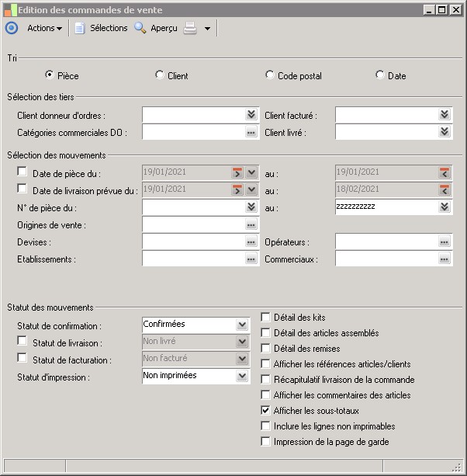Viewport: 467px width, 476px height.
Task: Check Afficher les commentaires des articles
Action: [265, 394]
